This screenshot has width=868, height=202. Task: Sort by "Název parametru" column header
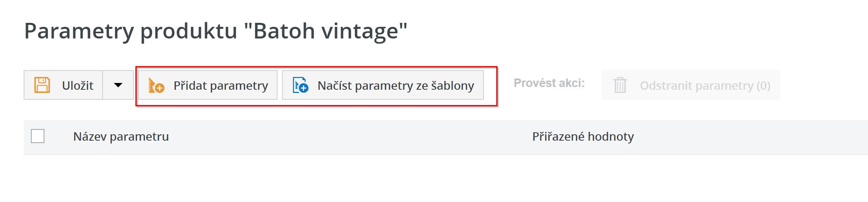[121, 137]
